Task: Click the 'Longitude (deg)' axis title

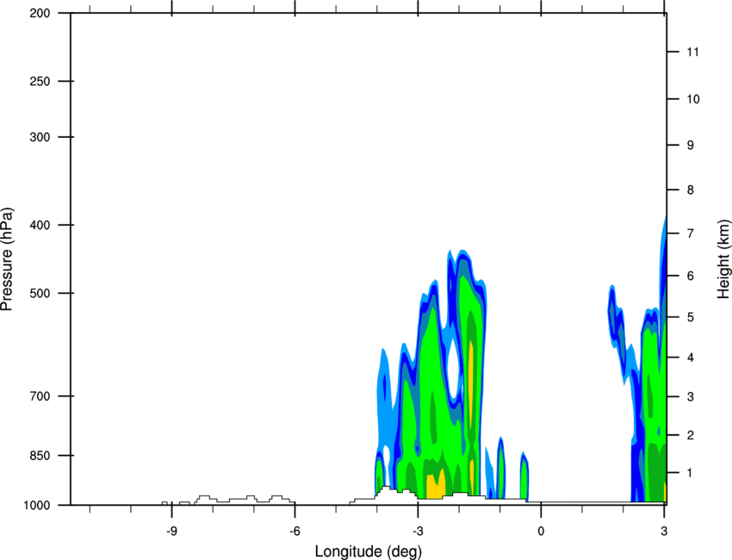Action: (x=369, y=551)
